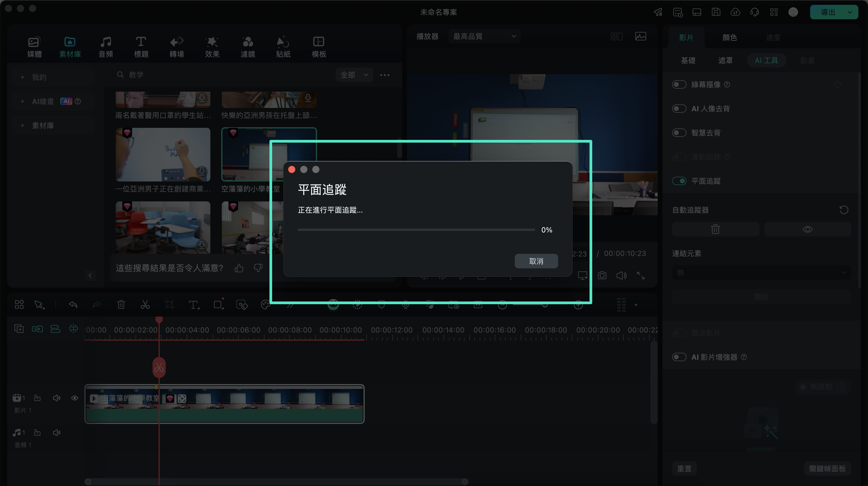Click the timeline horizontal scrollbar
868x486 pixels.
click(276, 481)
